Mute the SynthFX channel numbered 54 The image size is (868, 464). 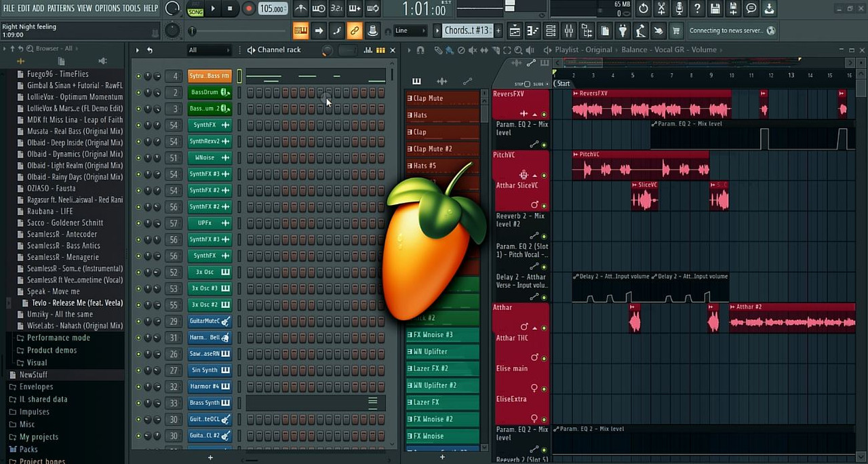138,125
